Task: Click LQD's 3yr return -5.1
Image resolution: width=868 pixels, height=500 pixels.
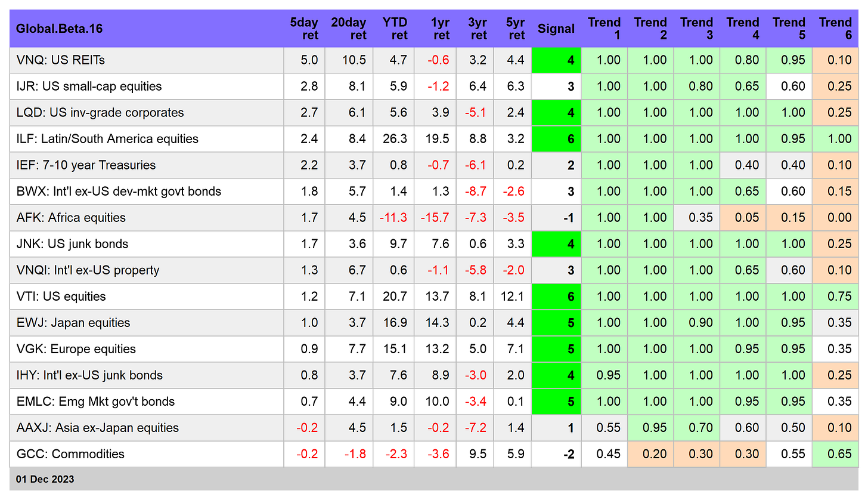Action: click(x=475, y=113)
